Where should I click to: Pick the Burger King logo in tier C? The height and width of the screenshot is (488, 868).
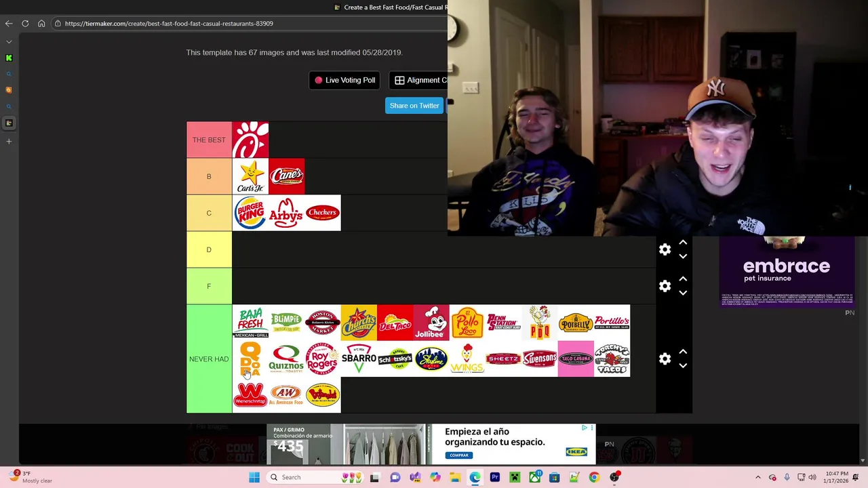(250, 213)
